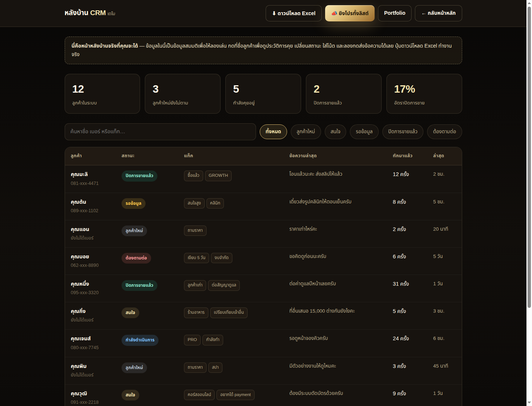This screenshot has height=406, width=532.
Task: Click the 5 กำลังคุยอยู่ stat card
Action: [x=263, y=94]
